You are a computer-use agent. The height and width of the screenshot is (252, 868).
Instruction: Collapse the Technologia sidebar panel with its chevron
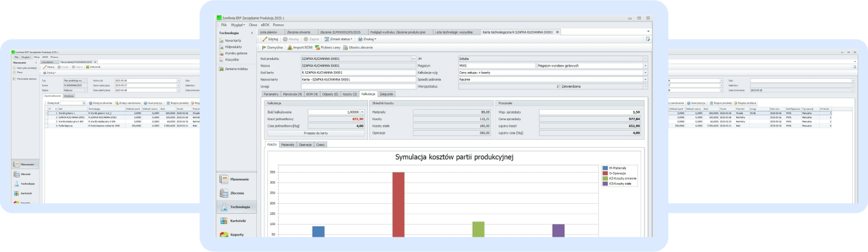[x=252, y=33]
